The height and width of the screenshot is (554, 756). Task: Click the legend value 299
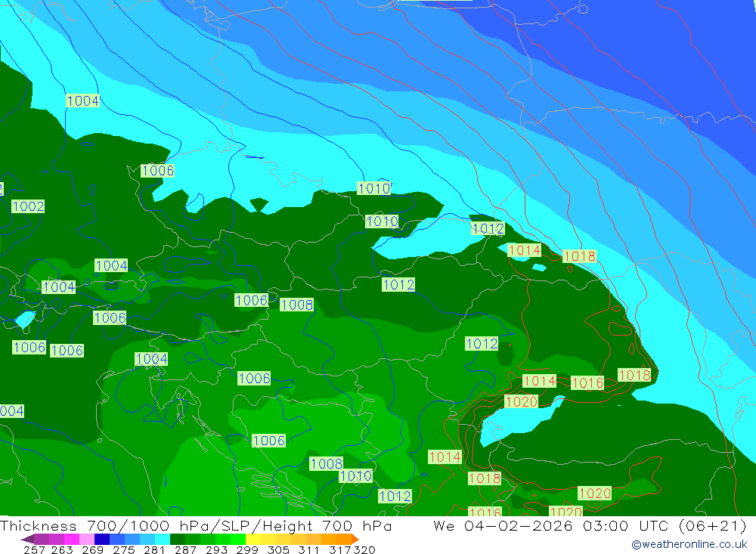pyautogui.click(x=246, y=549)
